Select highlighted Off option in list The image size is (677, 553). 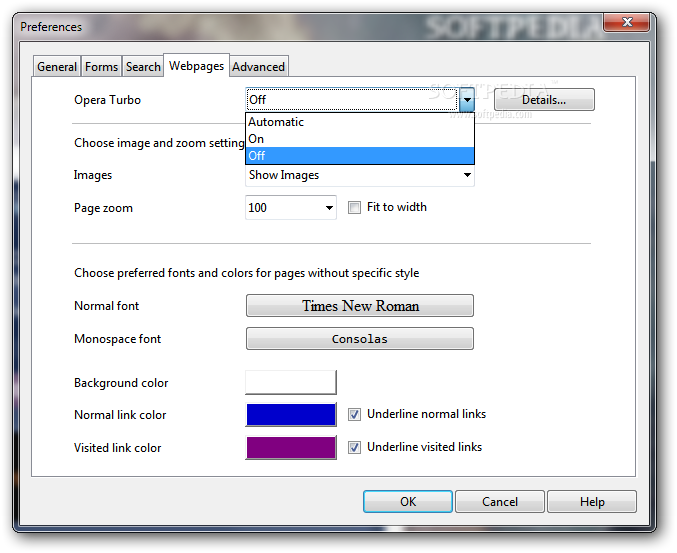(360, 156)
